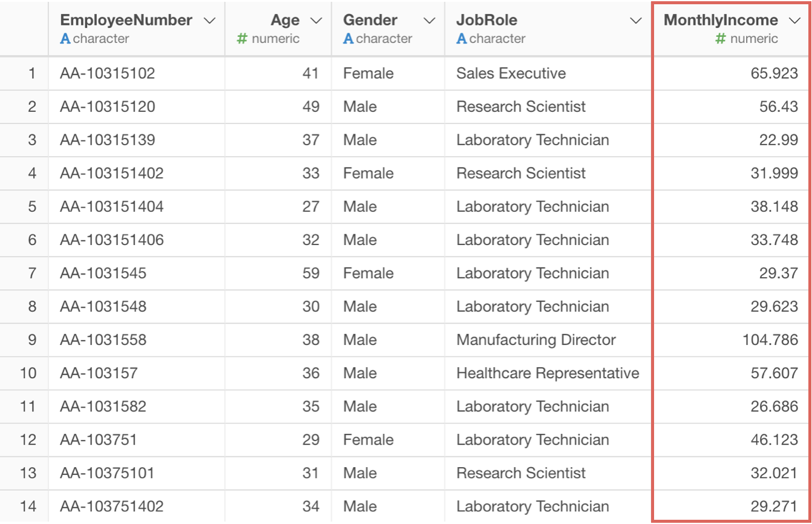Image resolution: width=812 pixels, height=524 pixels.
Task: Open the Gender column dropdown menu
Action: click(x=430, y=21)
